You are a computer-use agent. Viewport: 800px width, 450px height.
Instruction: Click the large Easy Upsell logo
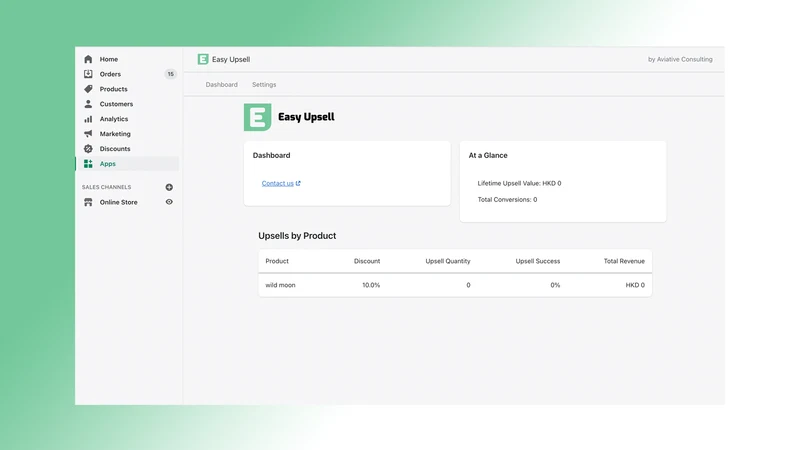pyautogui.click(x=258, y=117)
